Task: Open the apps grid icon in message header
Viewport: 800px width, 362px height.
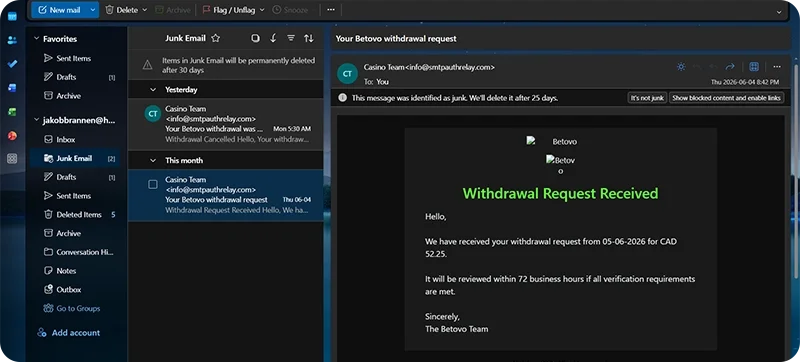Action: point(754,67)
